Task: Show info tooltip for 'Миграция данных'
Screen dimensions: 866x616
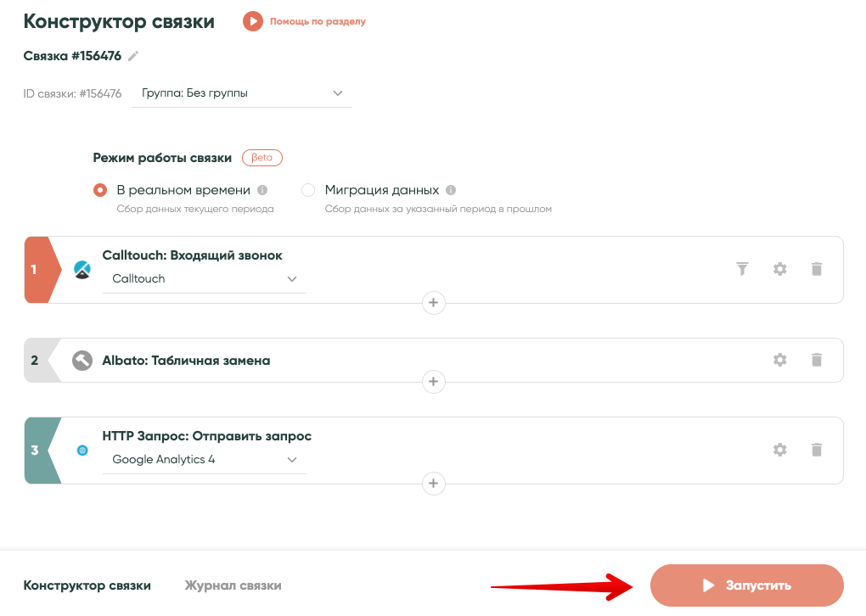Action: [x=451, y=190]
